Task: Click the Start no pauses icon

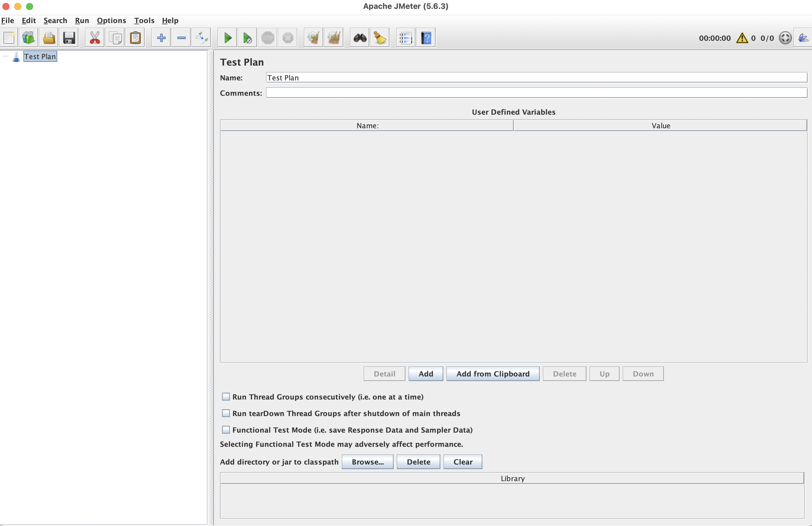Action: (248, 38)
